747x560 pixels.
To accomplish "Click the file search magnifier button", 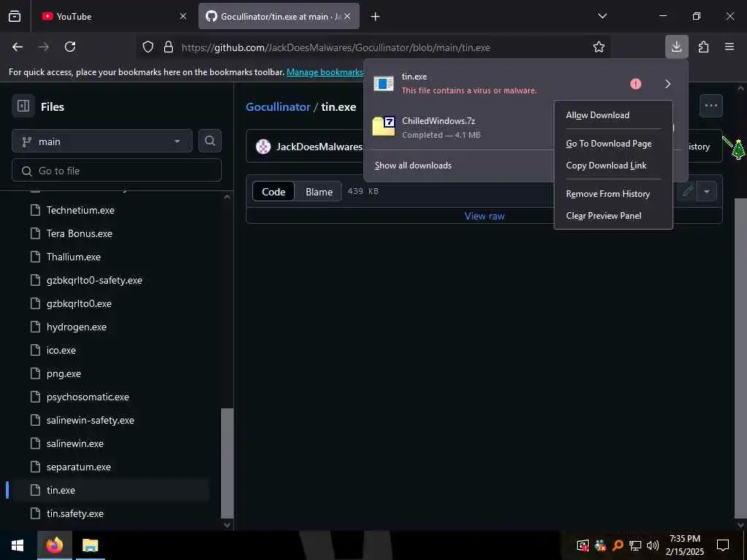I will click(x=209, y=141).
